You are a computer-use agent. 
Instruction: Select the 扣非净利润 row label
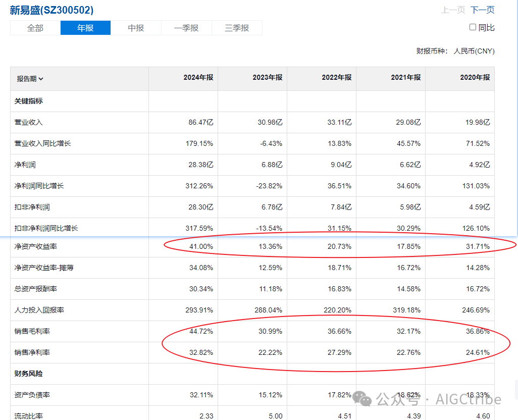click(x=32, y=207)
